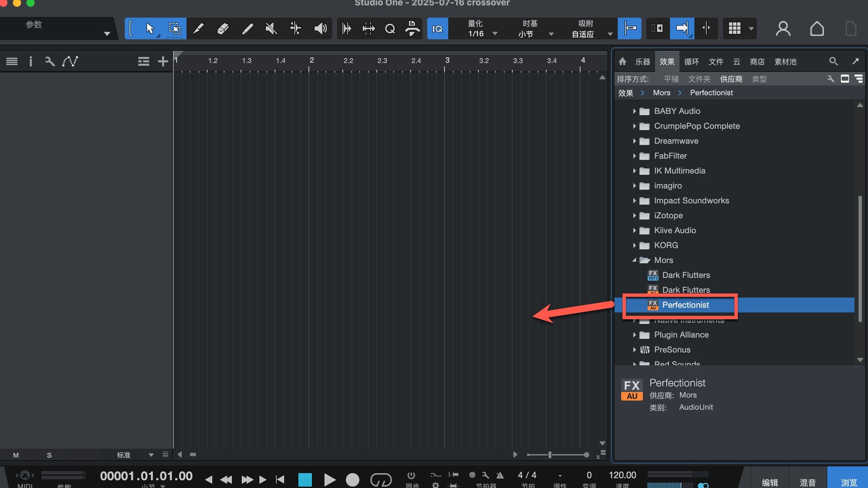
Task: Click the Mors breadcrumb link
Action: pyautogui.click(x=661, y=93)
